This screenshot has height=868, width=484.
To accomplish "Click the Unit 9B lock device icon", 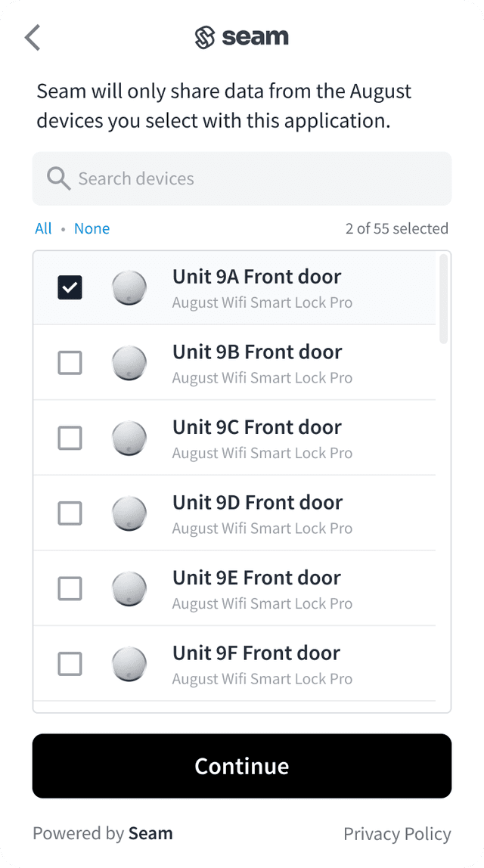I will pos(129,363).
